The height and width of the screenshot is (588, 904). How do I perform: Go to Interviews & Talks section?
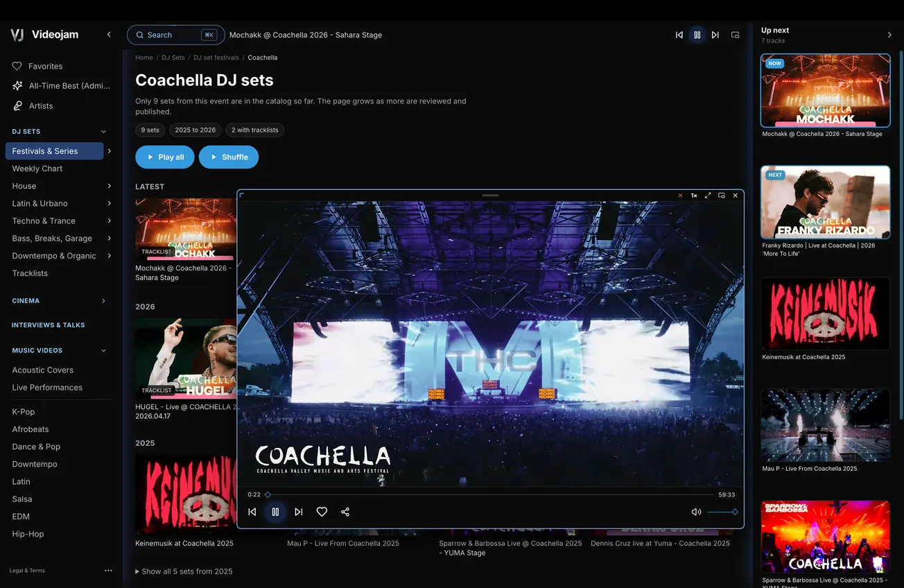pyautogui.click(x=49, y=325)
